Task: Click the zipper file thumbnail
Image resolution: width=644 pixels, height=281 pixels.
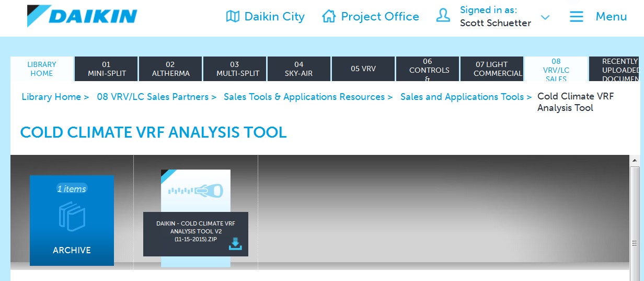Action: (195, 191)
